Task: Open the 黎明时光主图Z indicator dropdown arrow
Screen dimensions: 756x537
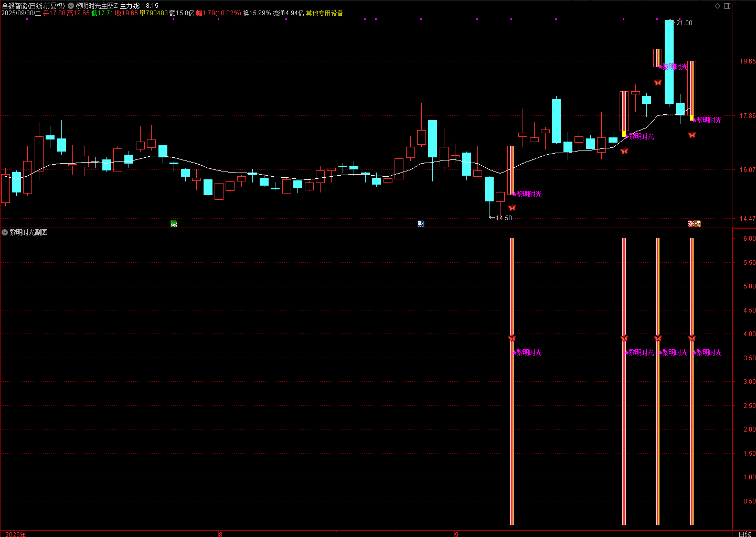Action: (71, 6)
